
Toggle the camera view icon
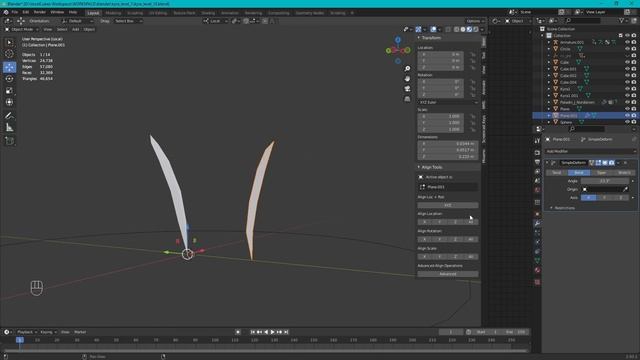[x=407, y=89]
